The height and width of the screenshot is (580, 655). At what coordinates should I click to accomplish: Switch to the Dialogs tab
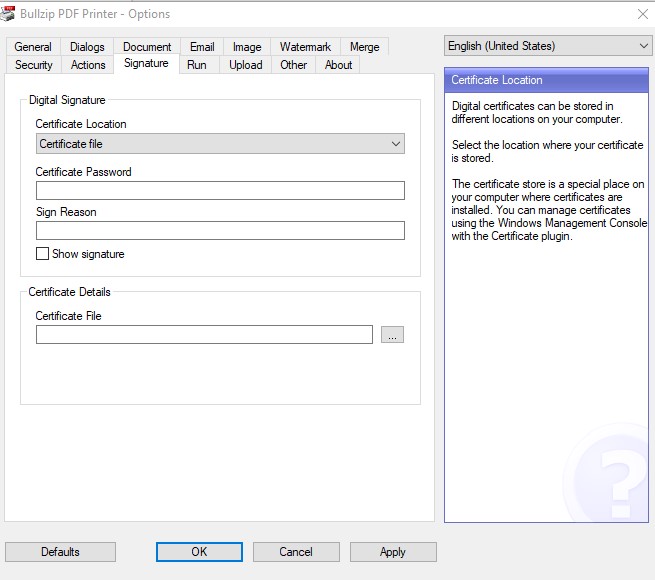tap(87, 47)
